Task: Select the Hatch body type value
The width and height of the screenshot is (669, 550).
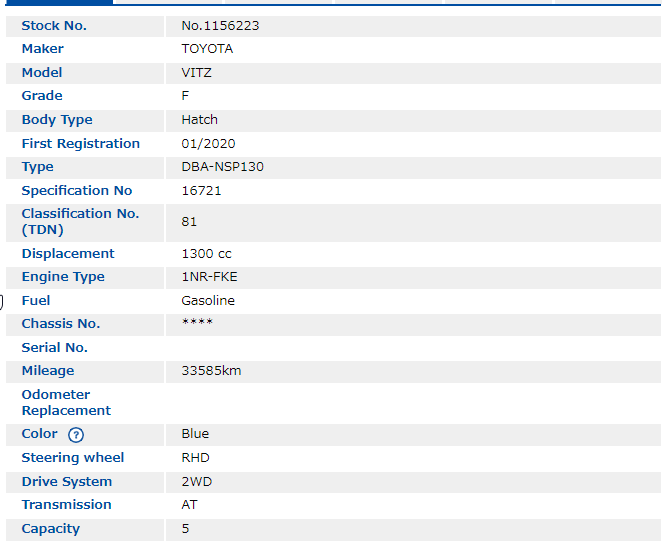Action: click(199, 120)
